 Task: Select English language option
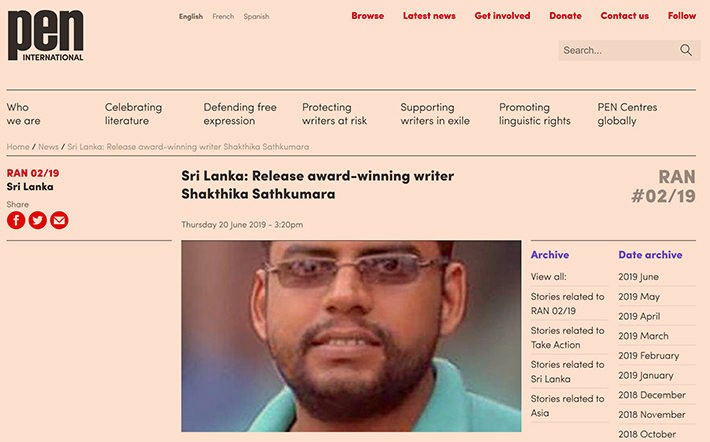191,16
